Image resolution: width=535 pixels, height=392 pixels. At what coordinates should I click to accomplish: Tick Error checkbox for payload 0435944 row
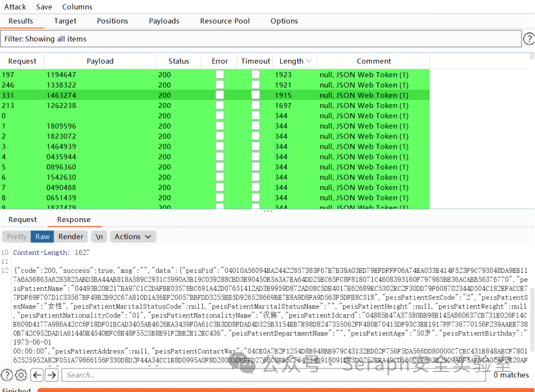220,156
